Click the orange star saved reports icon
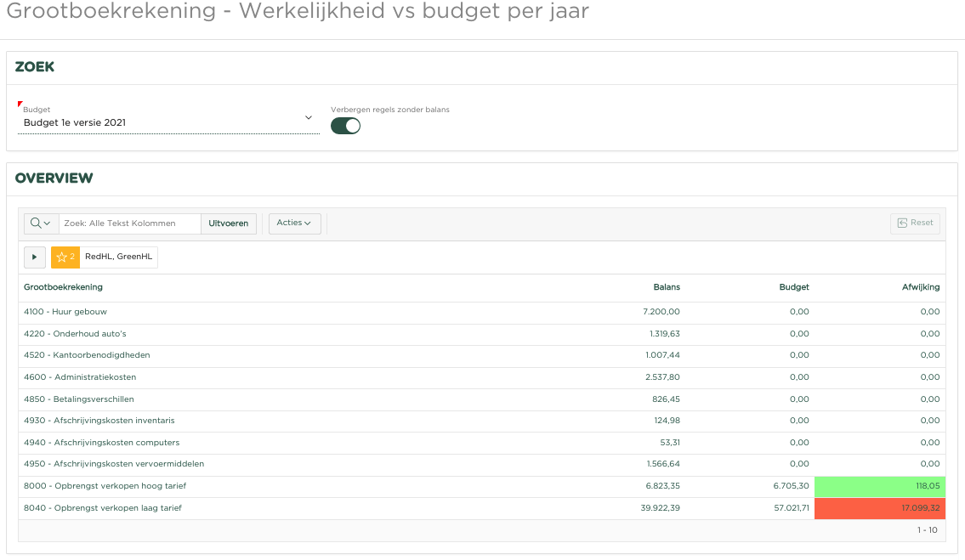Image resolution: width=965 pixels, height=560 pixels. pyautogui.click(x=65, y=257)
